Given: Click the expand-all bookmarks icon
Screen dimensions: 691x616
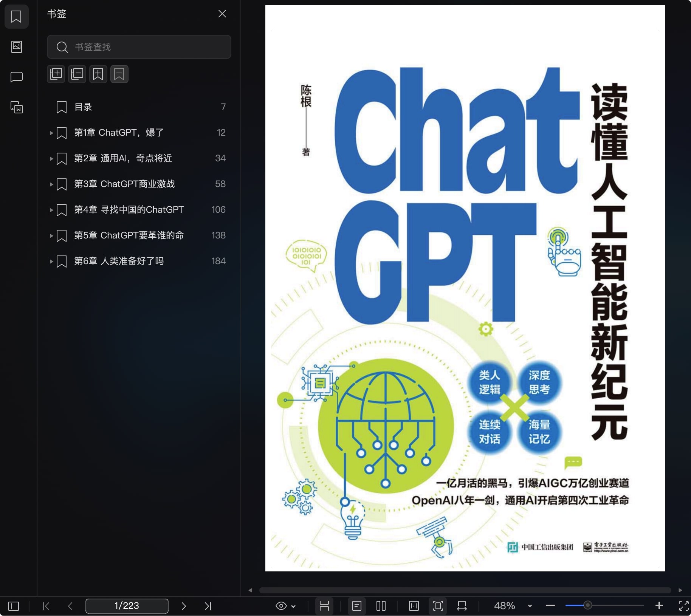Looking at the screenshot, I should pos(56,74).
